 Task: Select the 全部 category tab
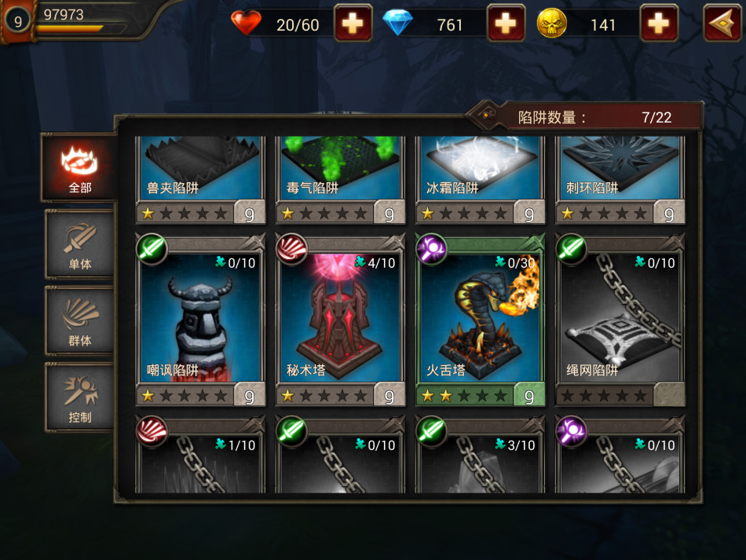[x=79, y=167]
